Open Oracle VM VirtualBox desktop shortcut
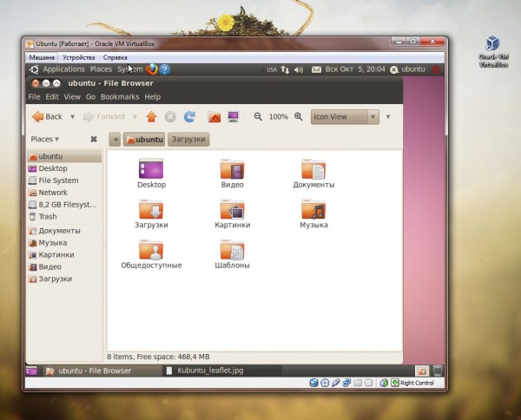Viewport: 521px width, 420px height. (x=493, y=51)
